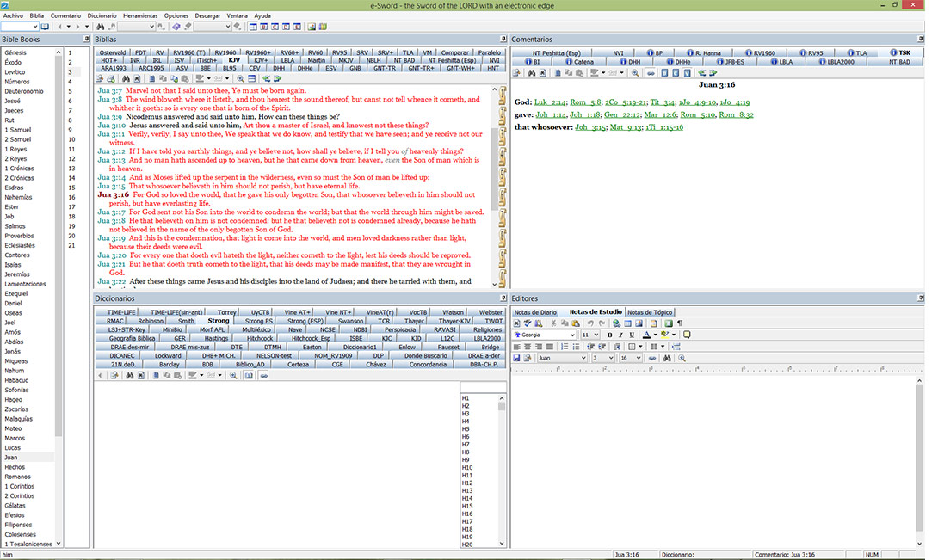Open the Herramientas menu
The height and width of the screenshot is (560, 938).
[x=140, y=15]
